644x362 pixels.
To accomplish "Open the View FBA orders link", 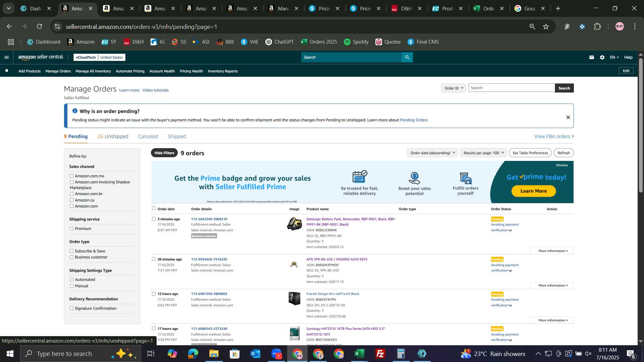I will (554, 136).
